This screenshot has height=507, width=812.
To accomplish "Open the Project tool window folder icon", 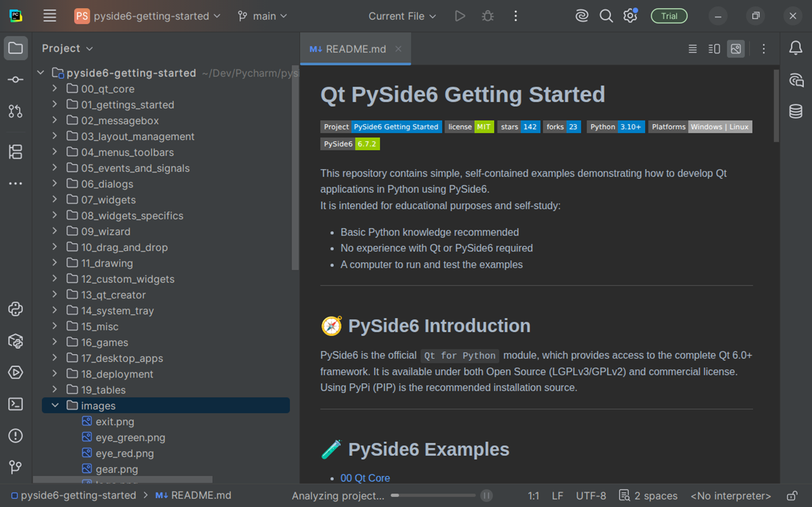I will [x=15, y=48].
